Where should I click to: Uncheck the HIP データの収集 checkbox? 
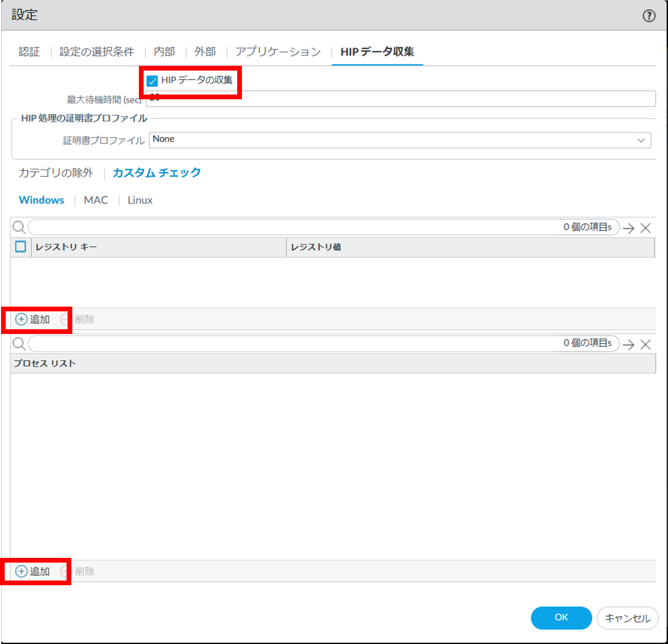click(x=152, y=81)
